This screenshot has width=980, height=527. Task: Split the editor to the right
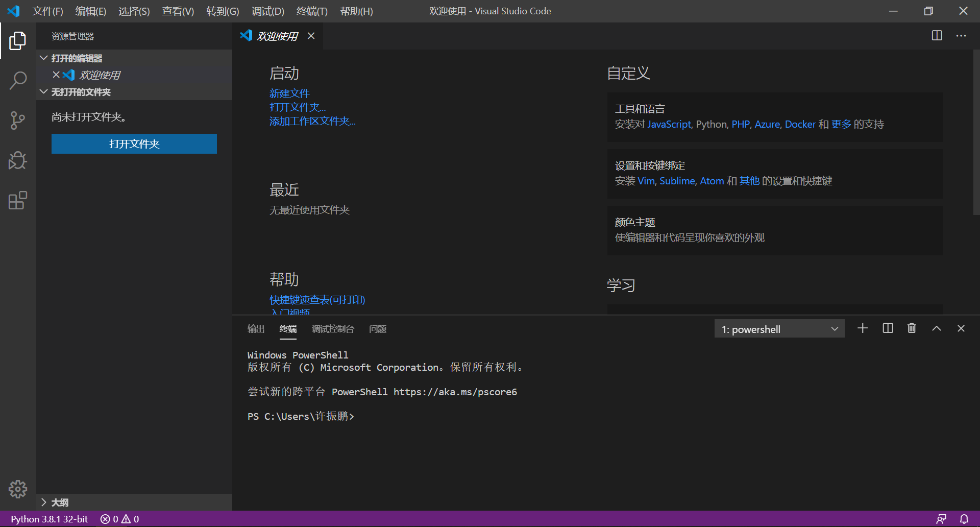click(937, 36)
